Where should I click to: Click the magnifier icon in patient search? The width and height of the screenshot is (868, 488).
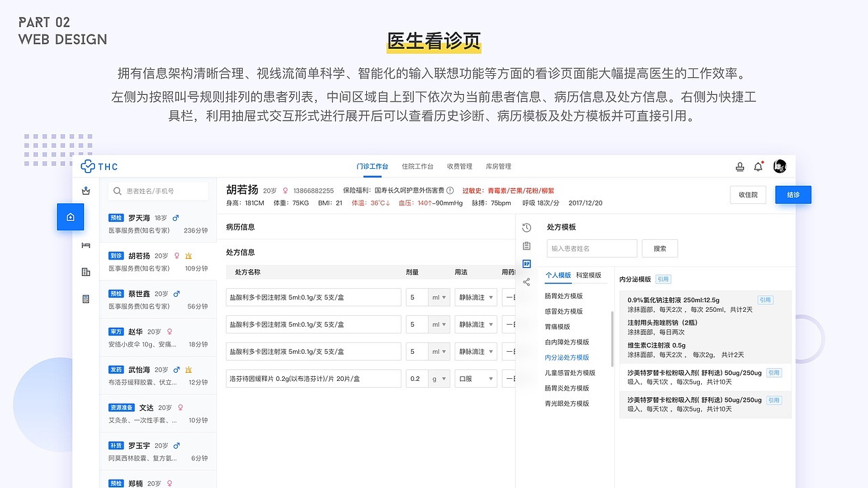[118, 191]
